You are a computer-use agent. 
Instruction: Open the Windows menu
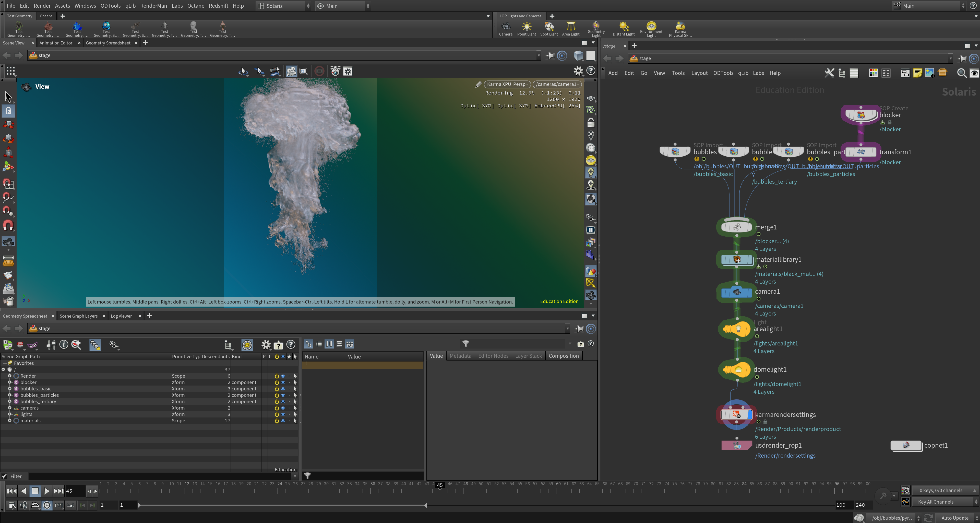point(85,6)
